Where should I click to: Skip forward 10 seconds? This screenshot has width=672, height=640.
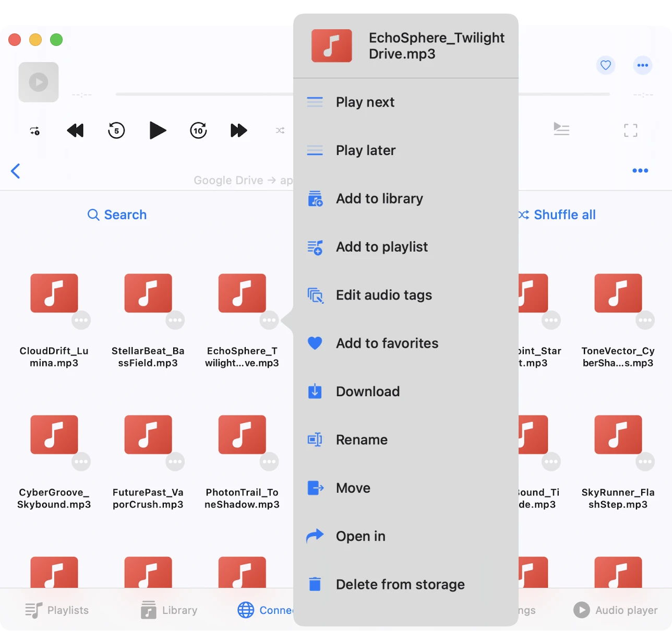198,131
